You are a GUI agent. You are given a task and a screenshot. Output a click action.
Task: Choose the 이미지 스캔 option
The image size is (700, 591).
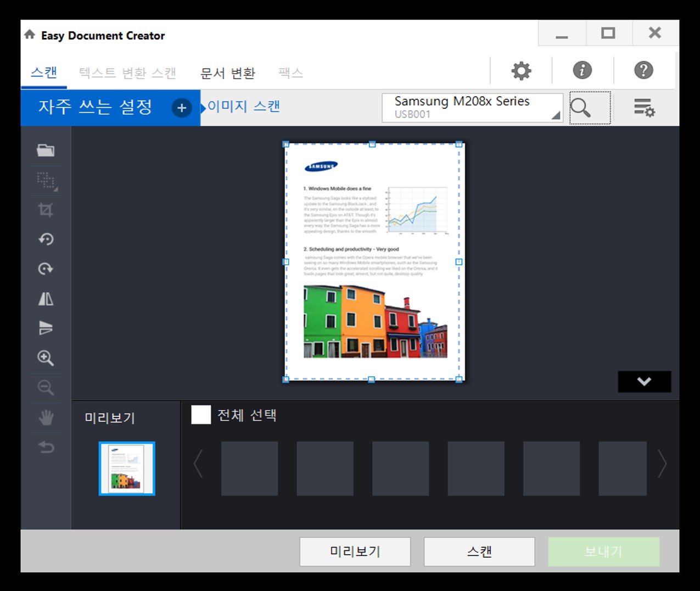click(x=244, y=107)
